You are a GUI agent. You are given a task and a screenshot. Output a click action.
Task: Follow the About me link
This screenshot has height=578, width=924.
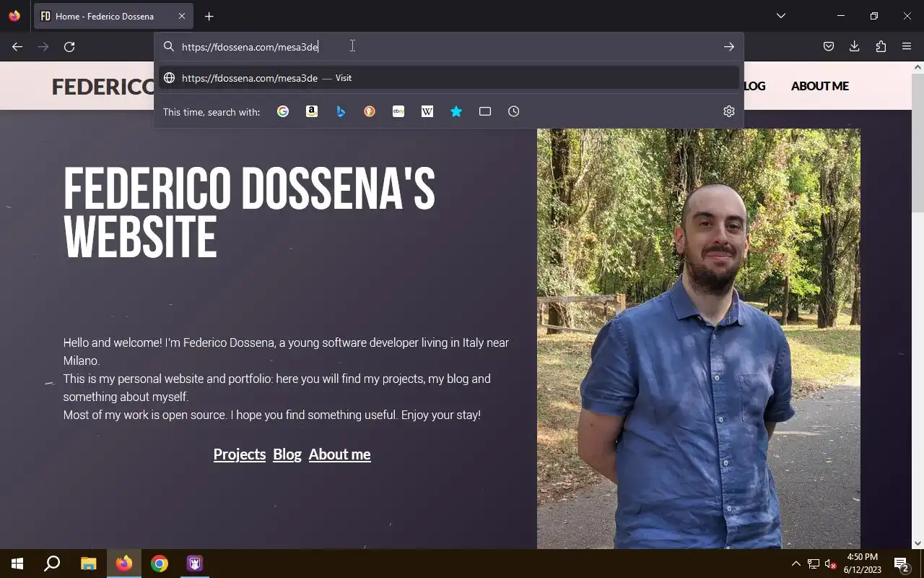pyautogui.click(x=339, y=454)
